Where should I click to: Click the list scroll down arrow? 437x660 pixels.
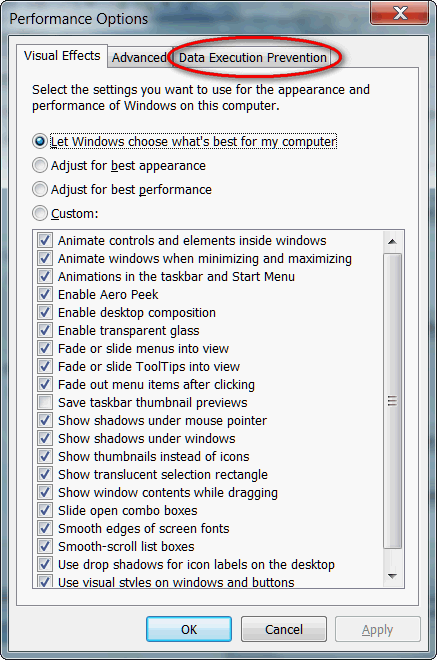click(x=392, y=576)
